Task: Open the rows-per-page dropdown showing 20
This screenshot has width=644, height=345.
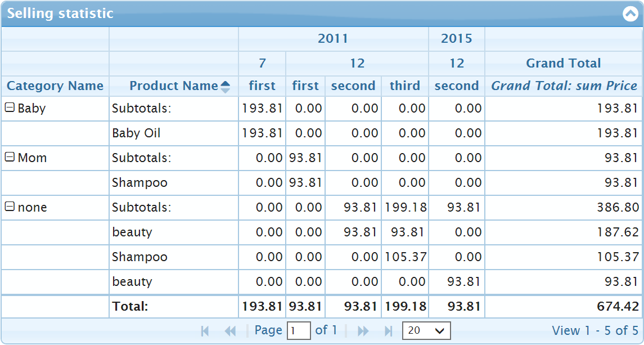Action: pos(426,330)
